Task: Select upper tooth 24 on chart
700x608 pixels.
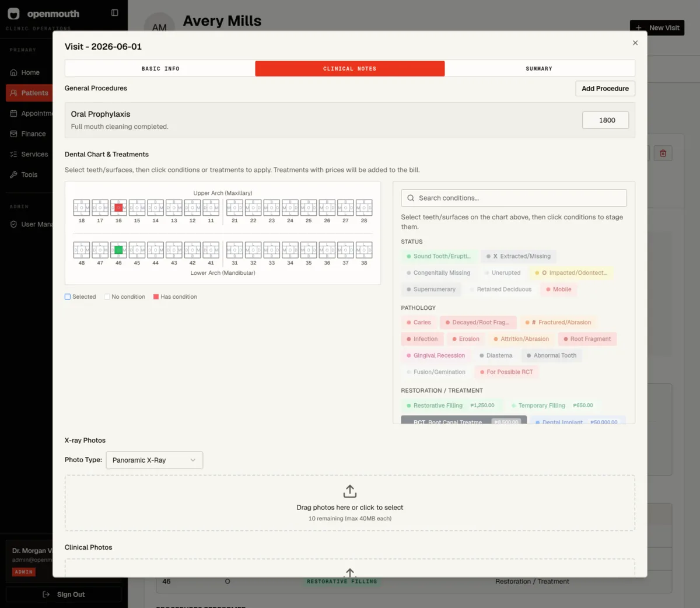Action: pos(290,208)
